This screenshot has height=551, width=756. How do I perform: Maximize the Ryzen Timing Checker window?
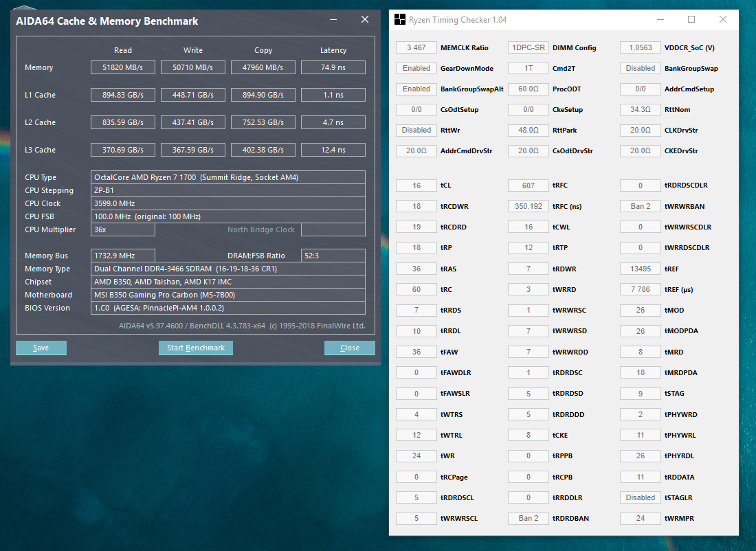pos(691,19)
